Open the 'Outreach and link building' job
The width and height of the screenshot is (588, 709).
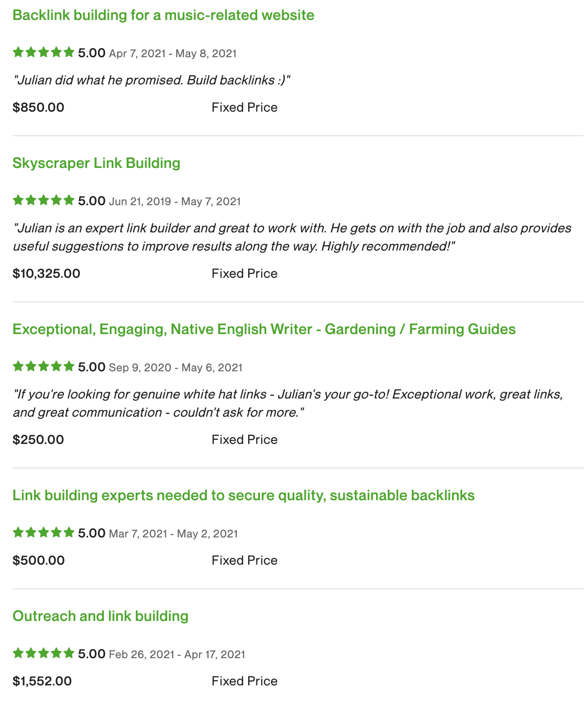tap(101, 616)
